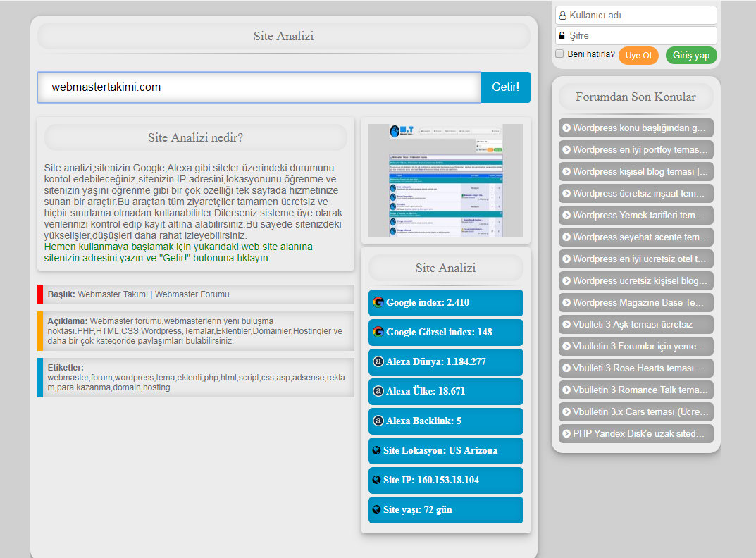Click the orange Üye Ol button
Image resolution: width=756 pixels, height=558 pixels.
pyautogui.click(x=638, y=56)
